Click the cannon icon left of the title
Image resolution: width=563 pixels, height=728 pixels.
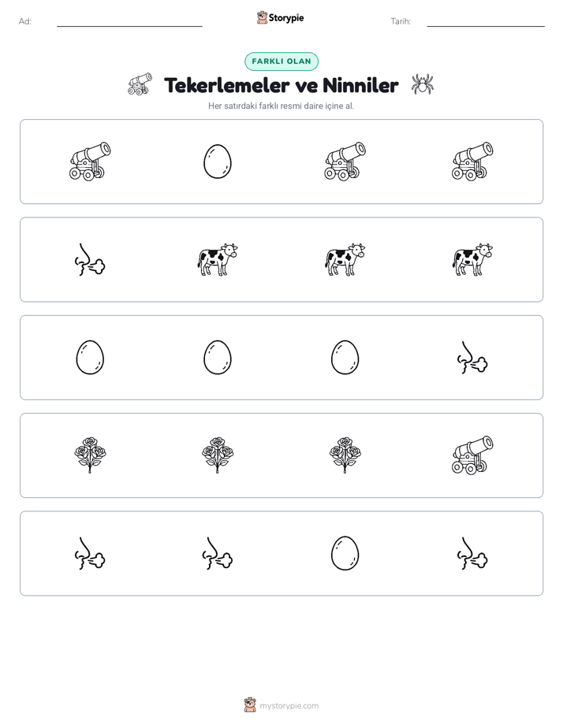point(140,84)
